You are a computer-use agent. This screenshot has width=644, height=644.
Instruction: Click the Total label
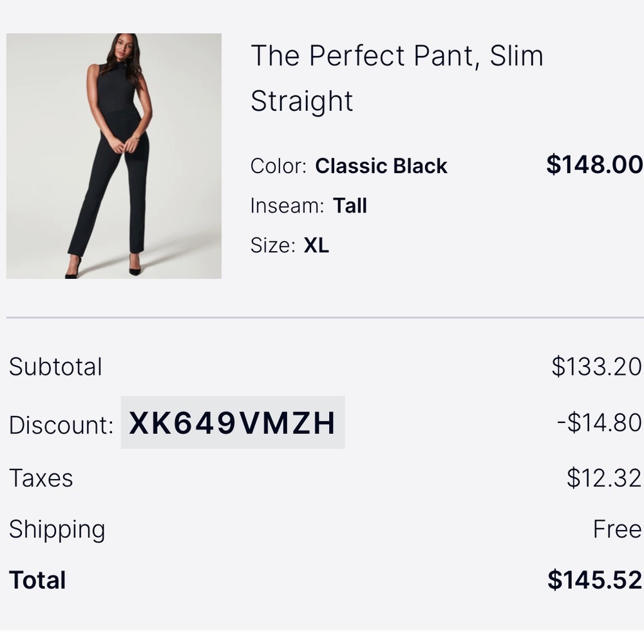pos(36,580)
